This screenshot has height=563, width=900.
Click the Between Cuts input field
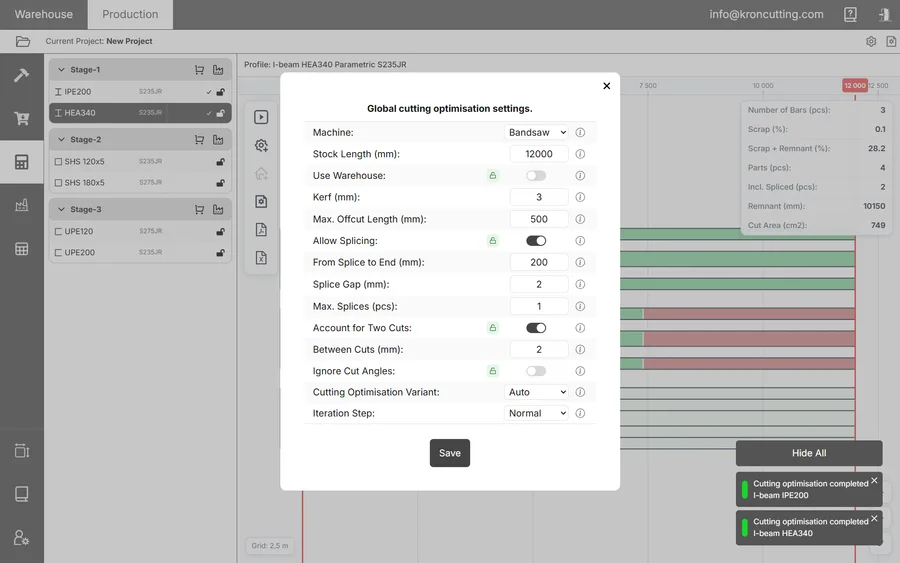tap(539, 349)
